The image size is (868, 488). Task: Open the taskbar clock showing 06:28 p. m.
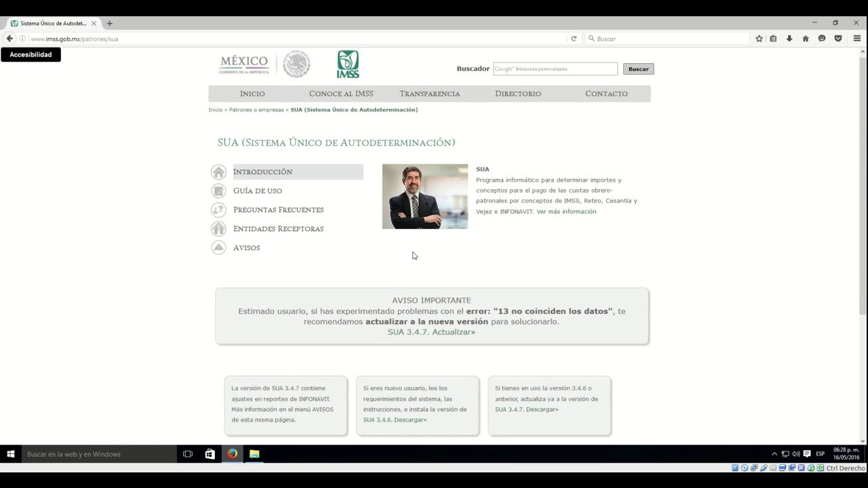(846, 454)
